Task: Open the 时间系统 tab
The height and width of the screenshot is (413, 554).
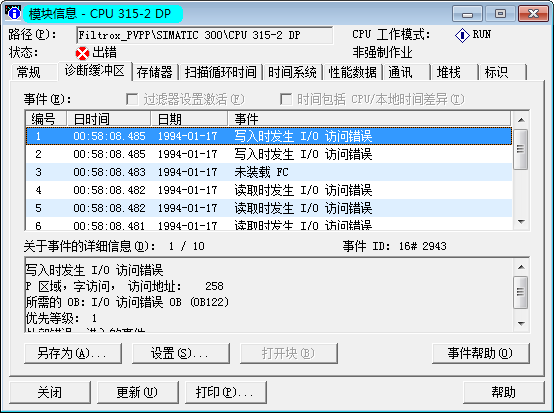Action: click(292, 72)
